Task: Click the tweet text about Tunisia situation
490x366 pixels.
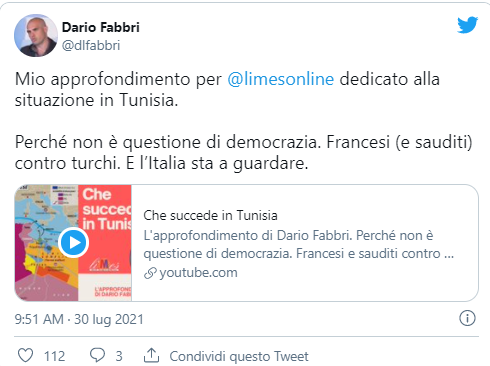Action: pyautogui.click(x=244, y=121)
